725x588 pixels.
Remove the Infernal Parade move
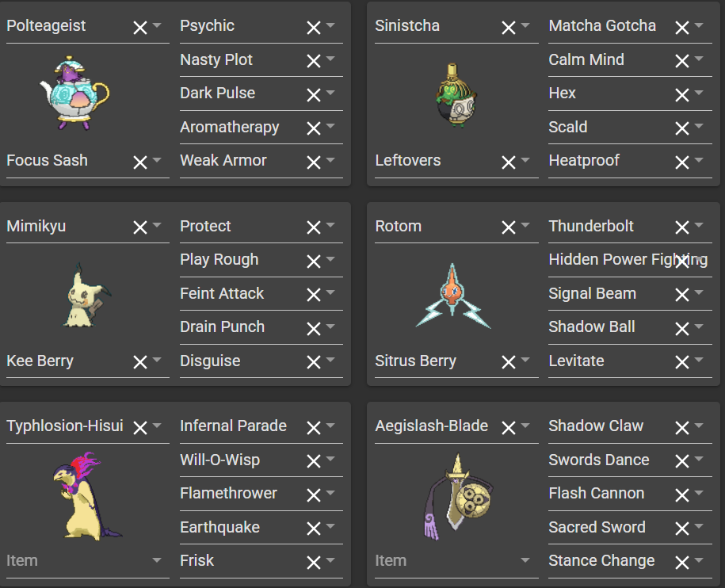tap(314, 428)
